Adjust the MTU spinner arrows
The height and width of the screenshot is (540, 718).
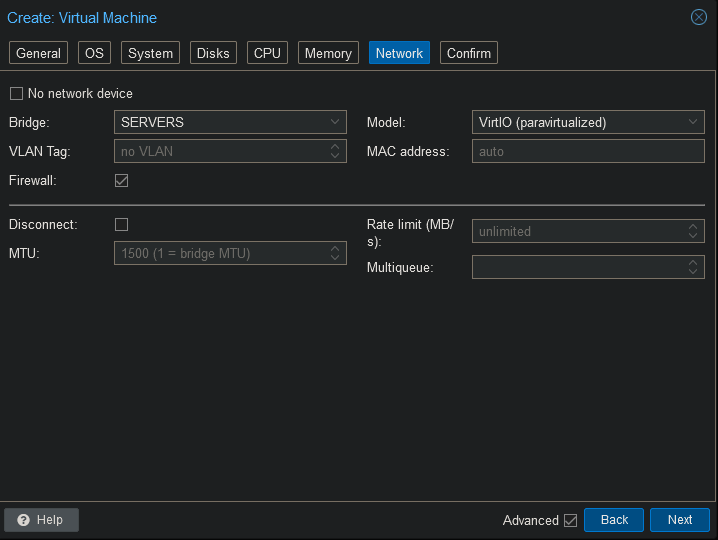335,253
